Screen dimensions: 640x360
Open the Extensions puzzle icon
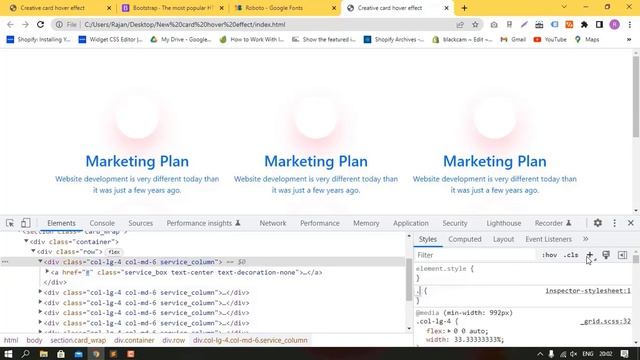[584, 24]
